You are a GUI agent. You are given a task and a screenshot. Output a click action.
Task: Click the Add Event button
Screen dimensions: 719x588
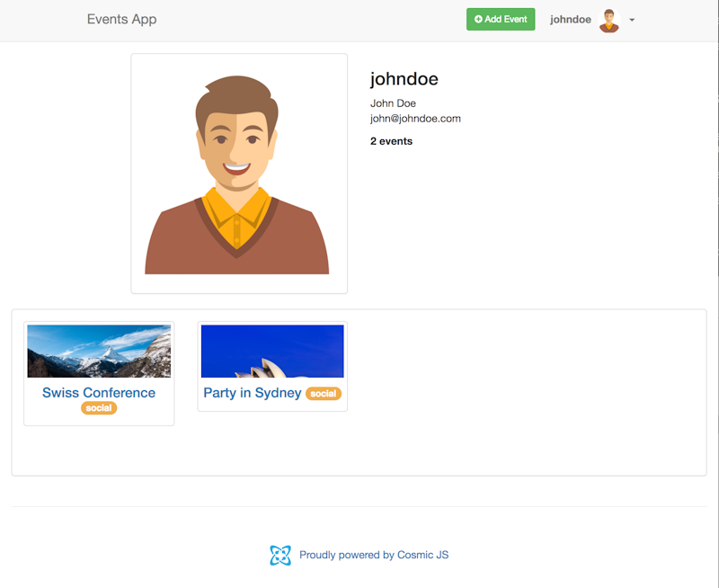(501, 19)
